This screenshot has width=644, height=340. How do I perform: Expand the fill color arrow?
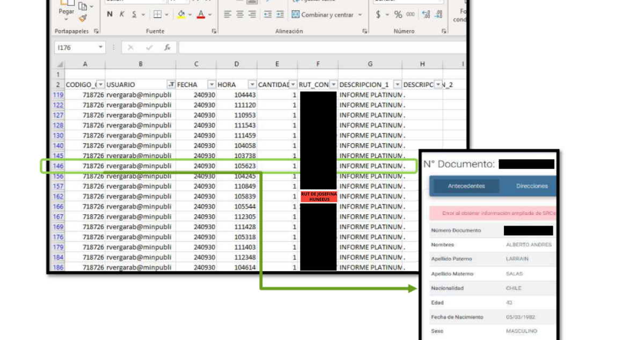point(191,15)
